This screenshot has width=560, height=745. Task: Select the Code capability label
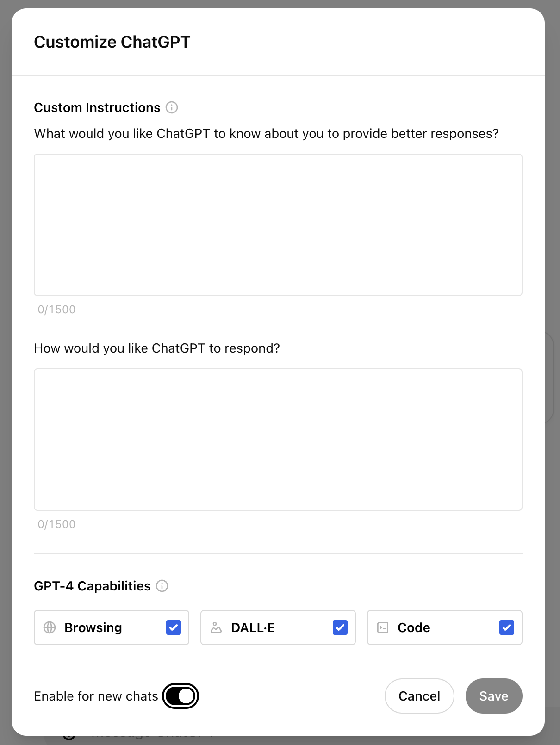[x=414, y=627]
